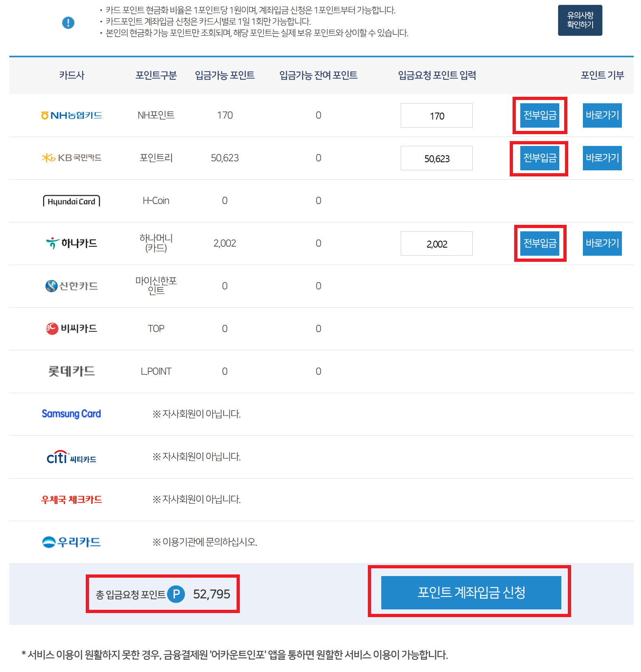641x672 pixels.
Task: Click H-Coin point type cell
Action: (x=156, y=201)
